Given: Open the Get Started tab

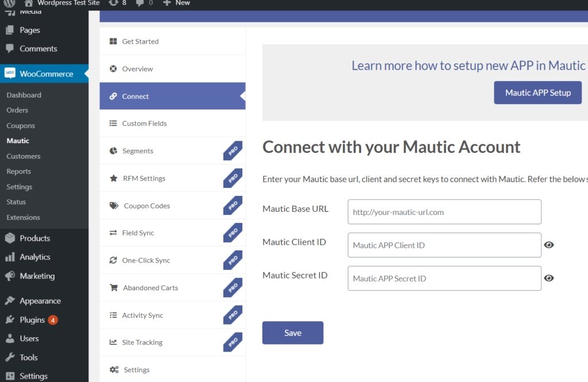Looking at the screenshot, I should click(172, 41).
